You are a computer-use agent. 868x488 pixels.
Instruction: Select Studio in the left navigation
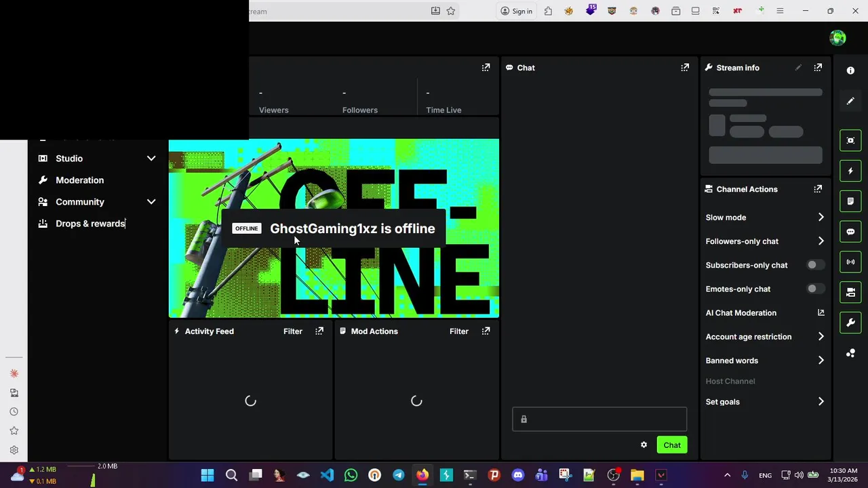click(x=69, y=159)
